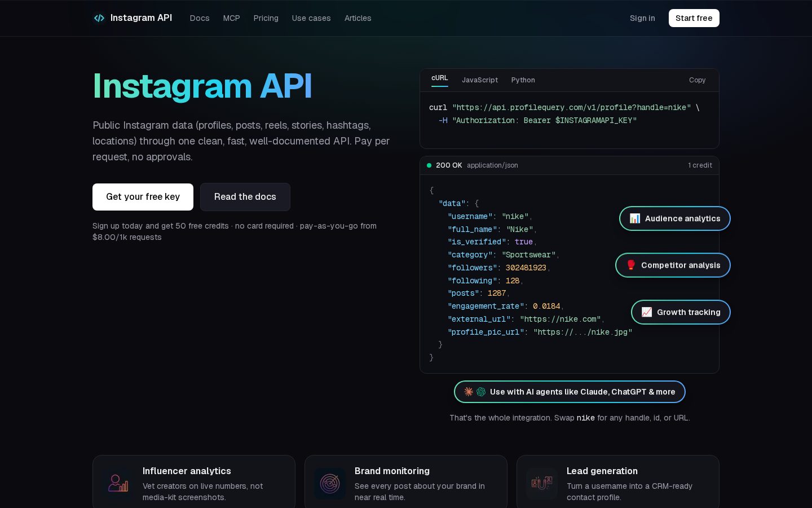Click the code brackets logo icon
This screenshot has height=508, width=812.
(99, 18)
